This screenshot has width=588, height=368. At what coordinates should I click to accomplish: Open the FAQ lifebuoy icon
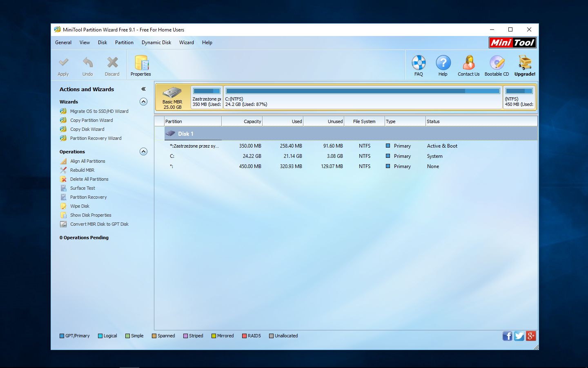tap(419, 63)
